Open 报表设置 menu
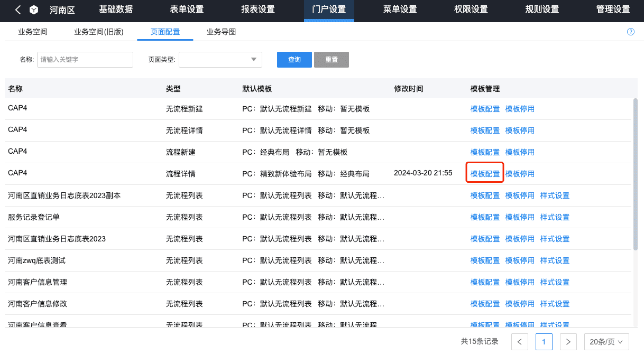The width and height of the screenshot is (644, 355). [x=257, y=10]
